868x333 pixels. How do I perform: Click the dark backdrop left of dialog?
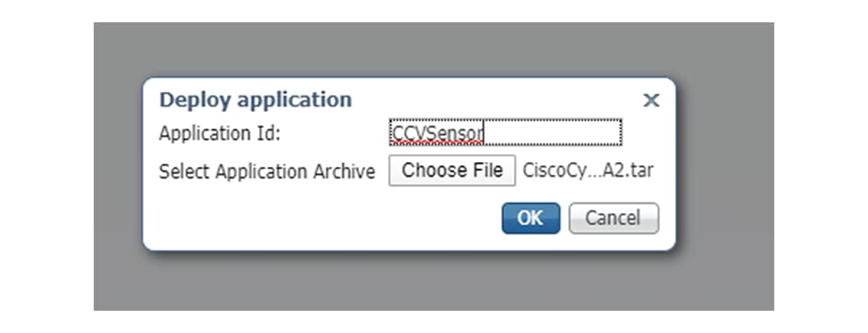[118, 166]
